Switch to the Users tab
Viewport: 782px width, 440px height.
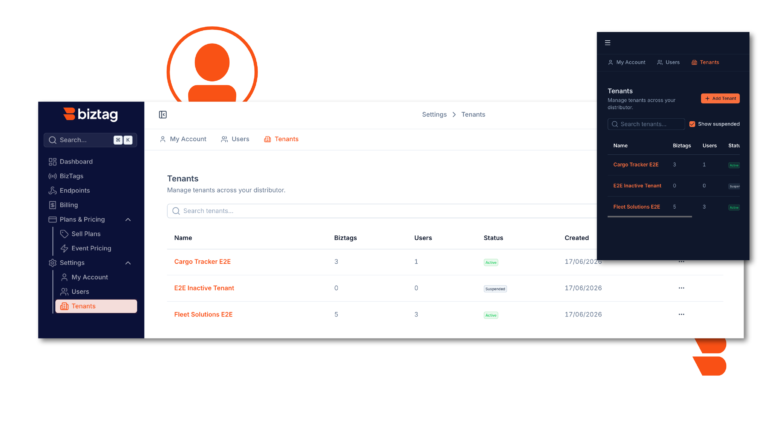[235, 139]
